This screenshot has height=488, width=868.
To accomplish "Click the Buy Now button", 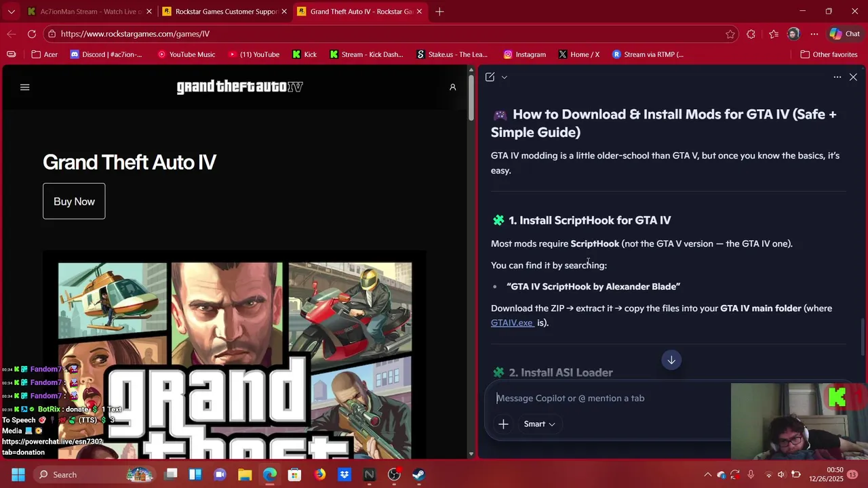I will (74, 201).
